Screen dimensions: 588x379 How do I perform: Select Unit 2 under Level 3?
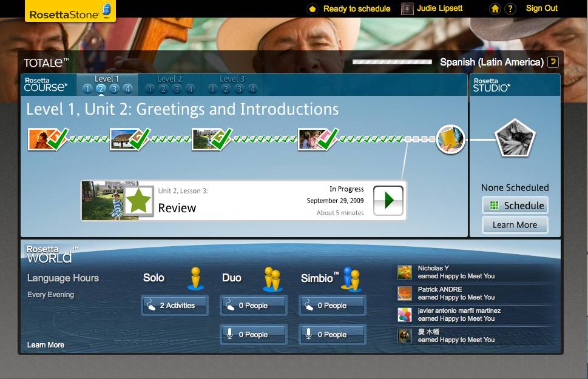pyautogui.click(x=226, y=89)
